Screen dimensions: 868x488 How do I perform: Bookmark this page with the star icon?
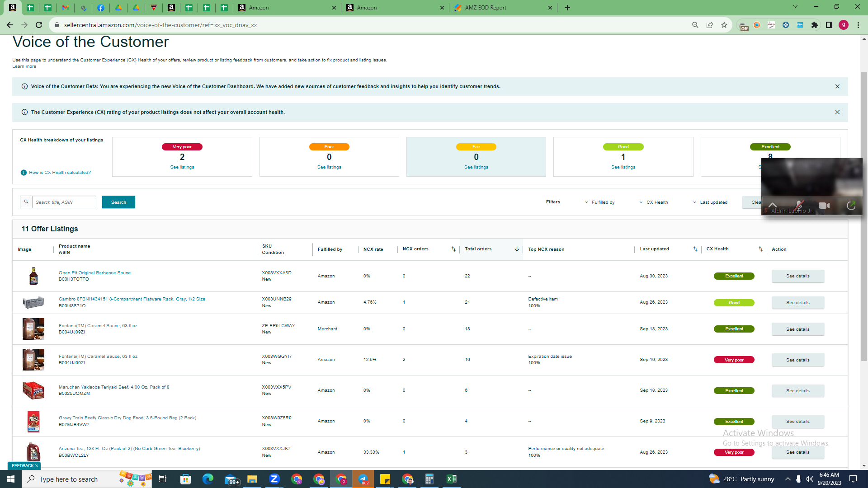724,25
